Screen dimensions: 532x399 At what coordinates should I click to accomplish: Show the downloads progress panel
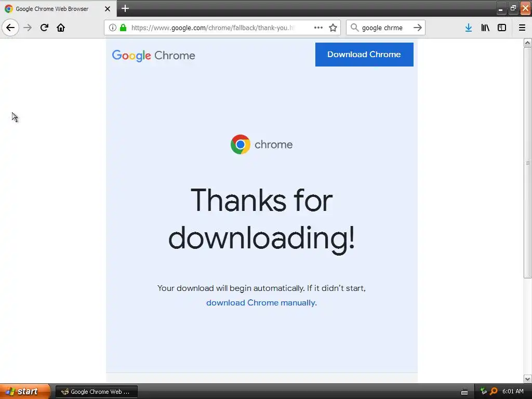[x=469, y=28]
